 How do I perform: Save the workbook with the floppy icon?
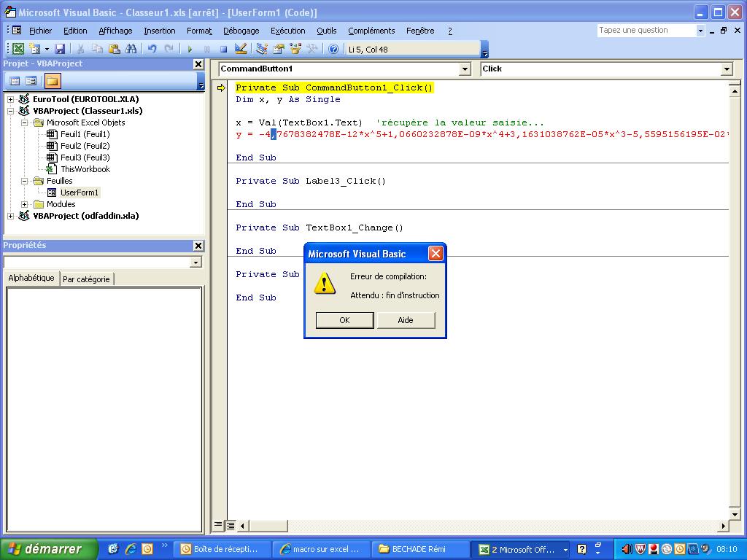60,49
